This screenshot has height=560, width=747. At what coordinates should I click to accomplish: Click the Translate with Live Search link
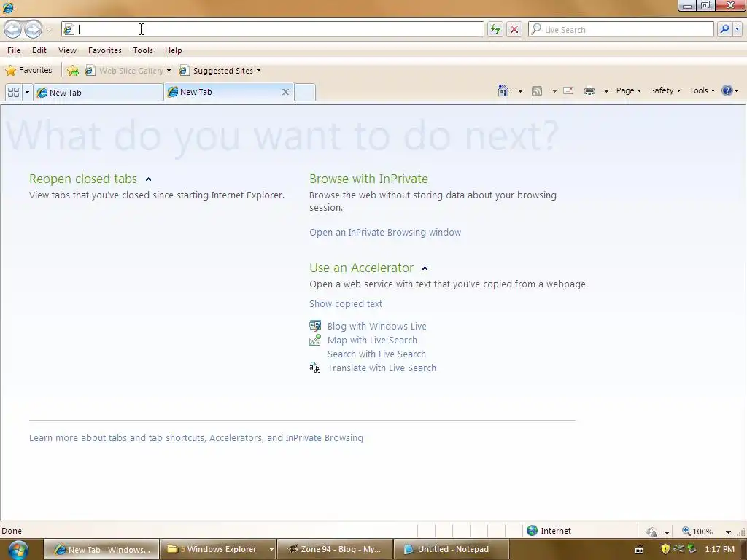coord(382,368)
